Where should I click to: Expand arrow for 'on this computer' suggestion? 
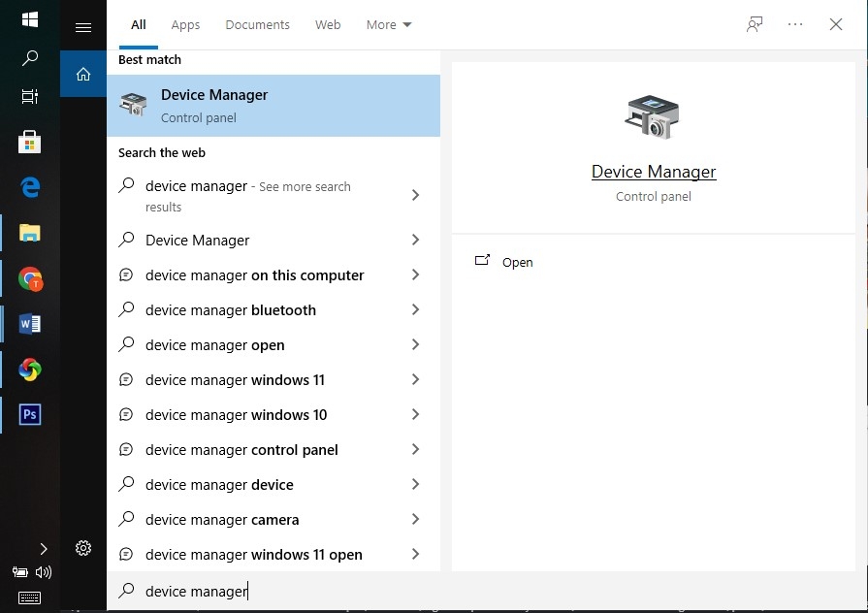click(x=416, y=274)
